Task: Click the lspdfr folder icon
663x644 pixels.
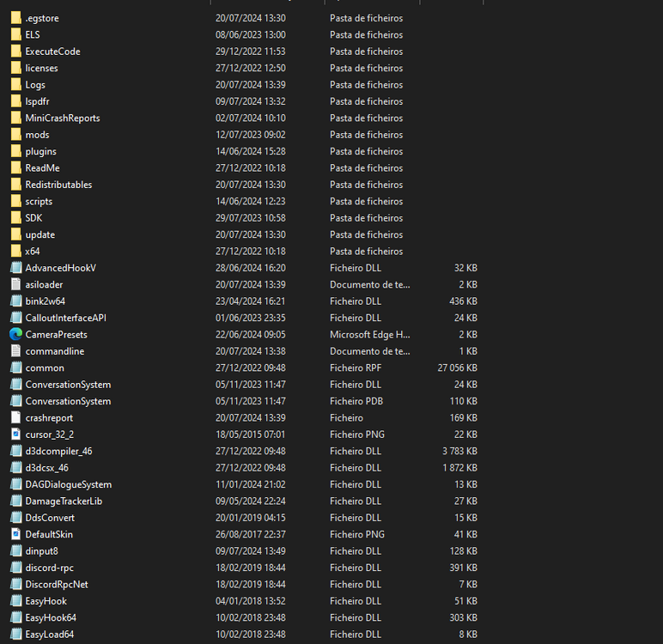Action: (15, 101)
